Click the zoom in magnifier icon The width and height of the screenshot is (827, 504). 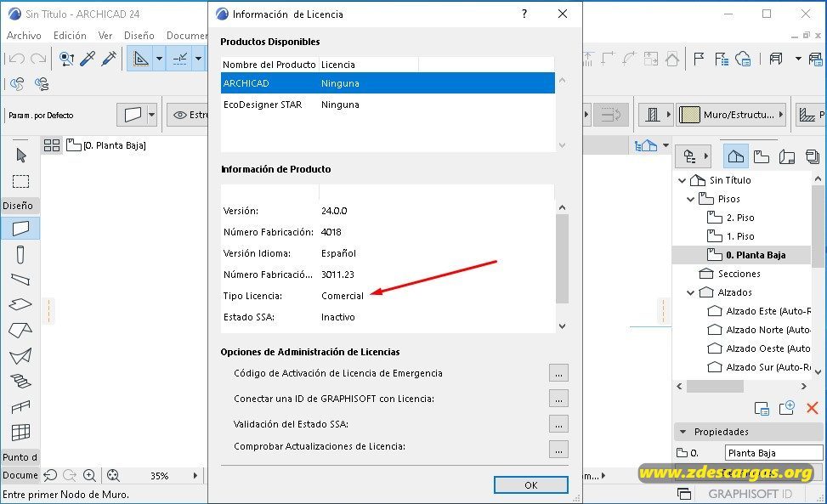(89, 476)
